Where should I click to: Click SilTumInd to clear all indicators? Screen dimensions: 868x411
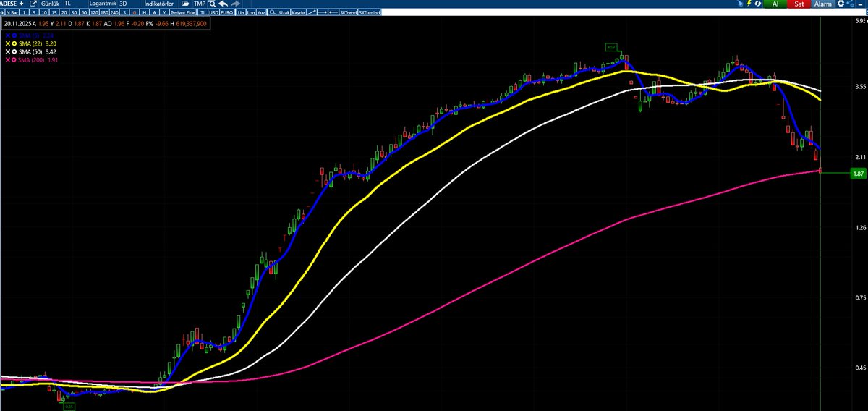(370, 14)
